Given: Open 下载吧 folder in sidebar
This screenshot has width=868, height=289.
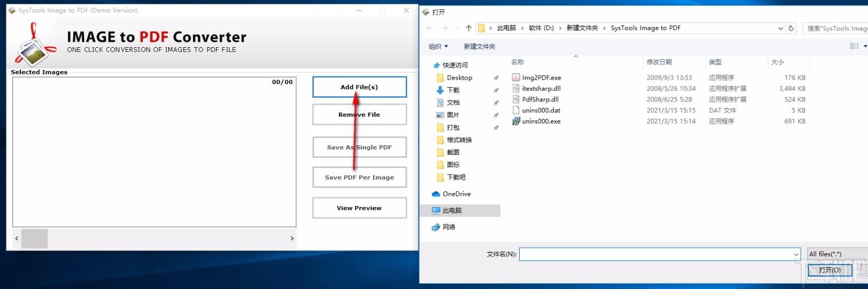Looking at the screenshot, I should point(456,177).
